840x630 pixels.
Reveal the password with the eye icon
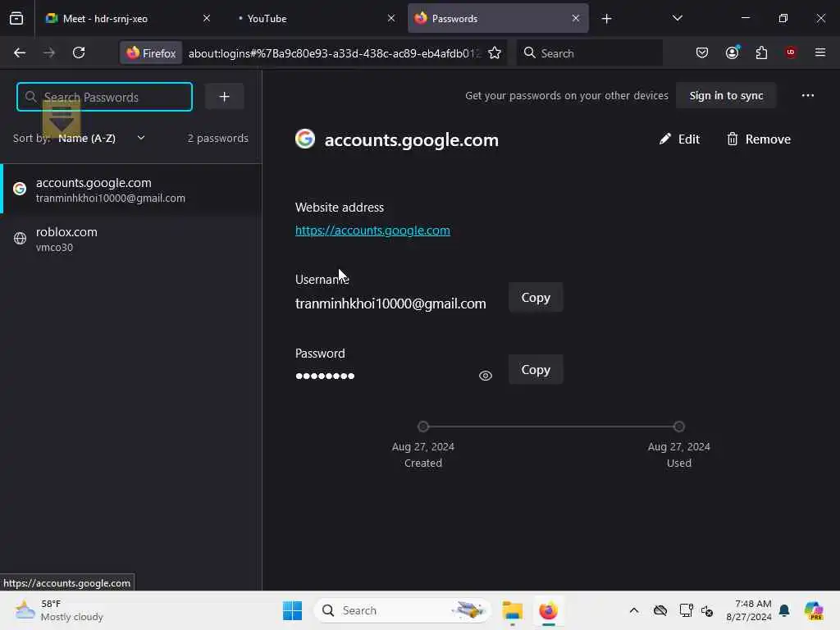click(486, 376)
